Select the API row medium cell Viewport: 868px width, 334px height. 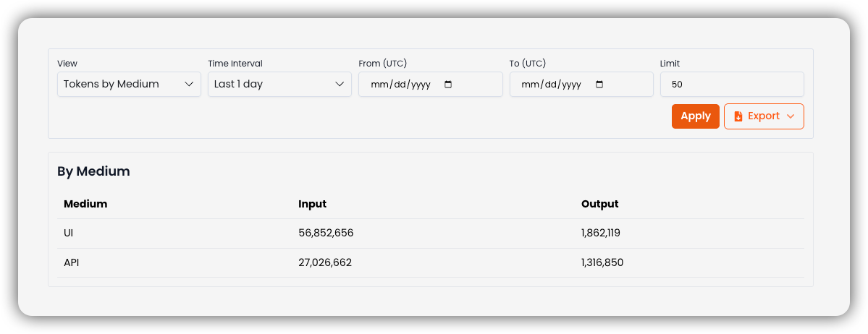[x=72, y=262]
